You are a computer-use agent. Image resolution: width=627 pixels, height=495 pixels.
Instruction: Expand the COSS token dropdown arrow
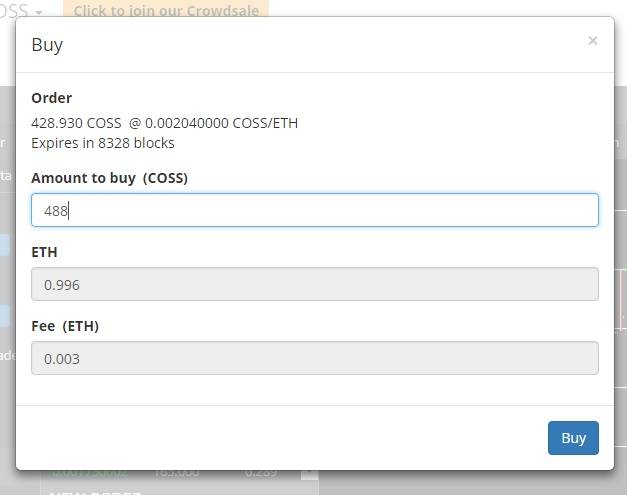39,13
